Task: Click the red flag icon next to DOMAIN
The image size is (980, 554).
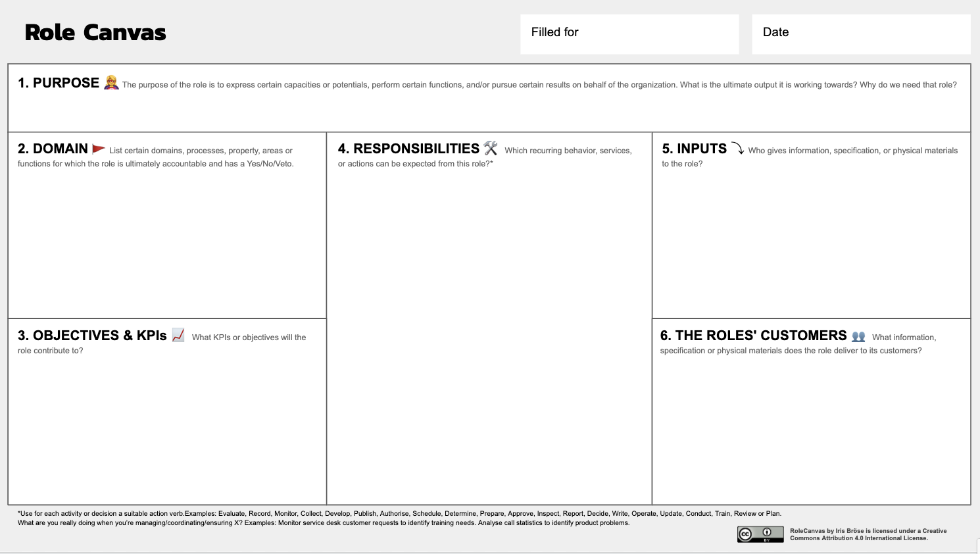Action: tap(97, 148)
